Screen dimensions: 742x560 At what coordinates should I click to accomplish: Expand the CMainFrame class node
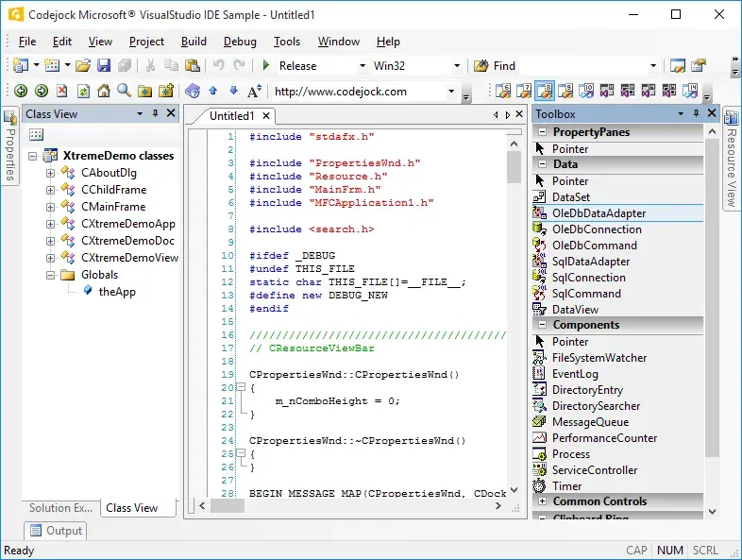[x=50, y=207]
